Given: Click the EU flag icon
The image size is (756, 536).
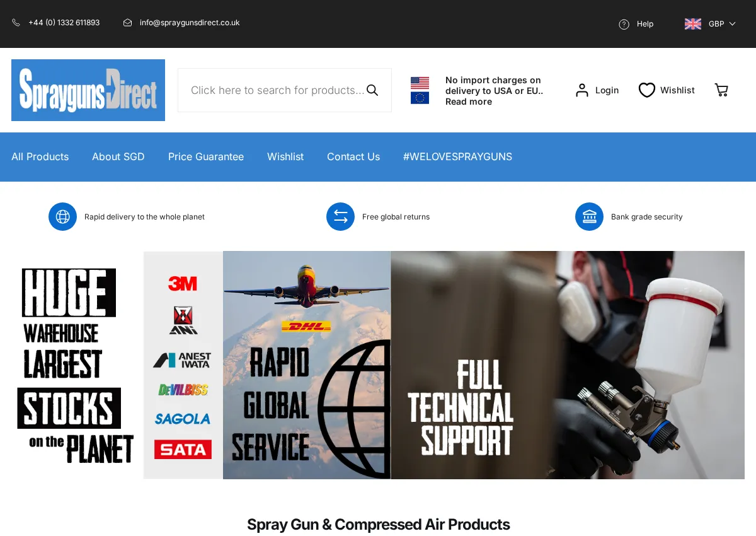Looking at the screenshot, I should 420,98.
